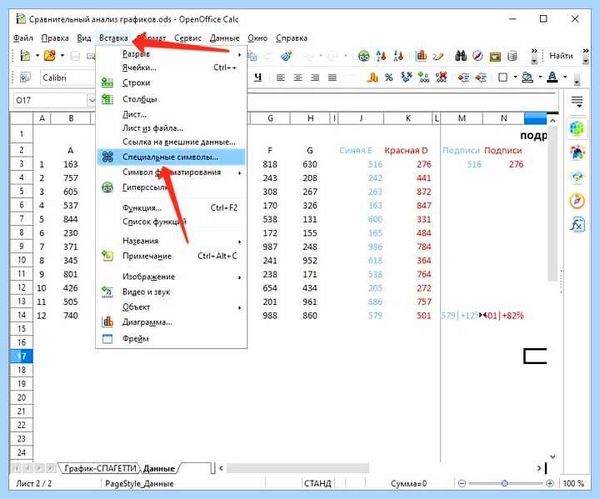Click the Clone formatting paintbrush icon
600x499 pixels.
pyautogui.click(x=286, y=56)
